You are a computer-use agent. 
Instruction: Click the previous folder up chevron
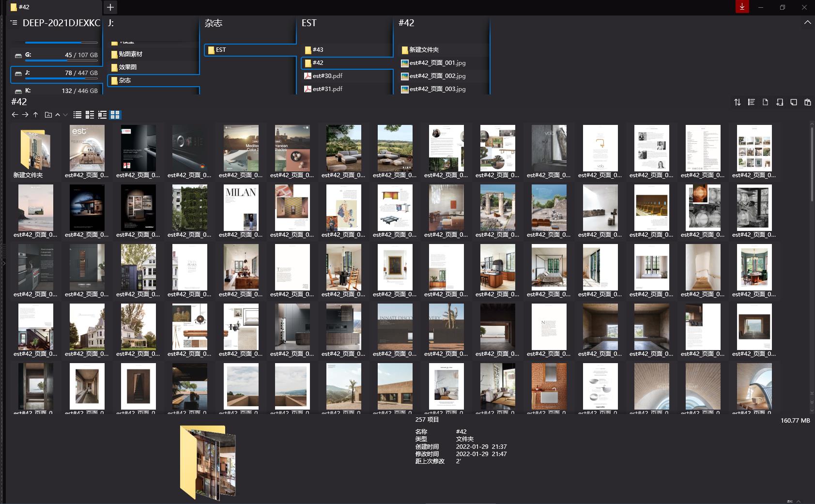[x=58, y=115]
